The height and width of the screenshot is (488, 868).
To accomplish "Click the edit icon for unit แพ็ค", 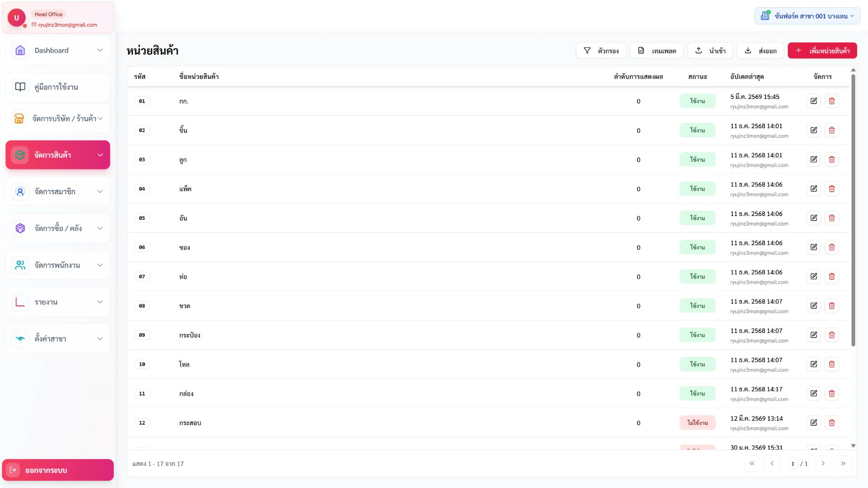I will coord(814,189).
